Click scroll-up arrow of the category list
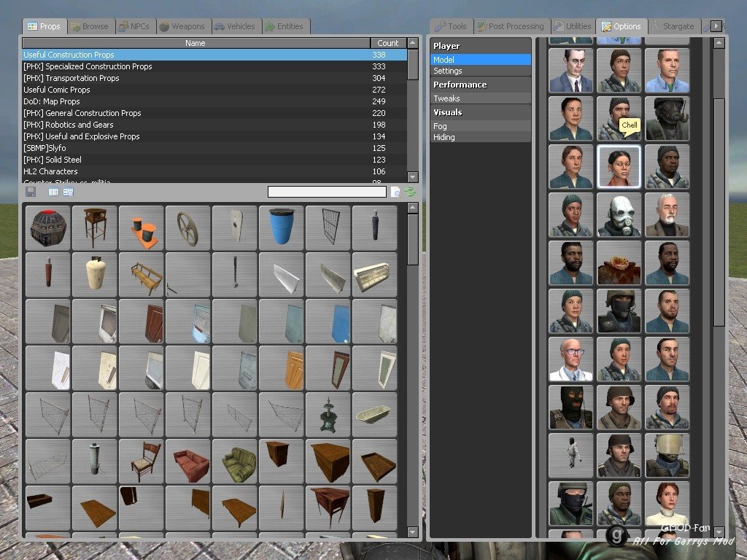 pos(413,43)
